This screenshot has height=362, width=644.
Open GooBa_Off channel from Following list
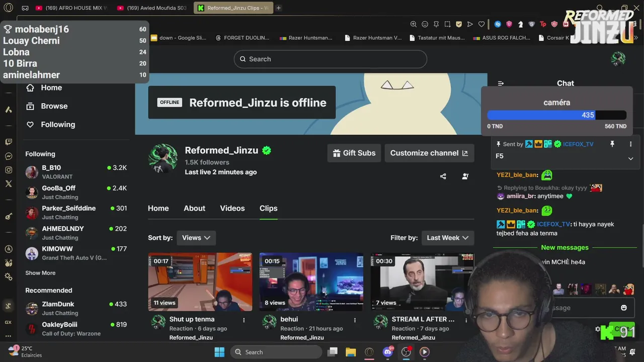[75, 192]
